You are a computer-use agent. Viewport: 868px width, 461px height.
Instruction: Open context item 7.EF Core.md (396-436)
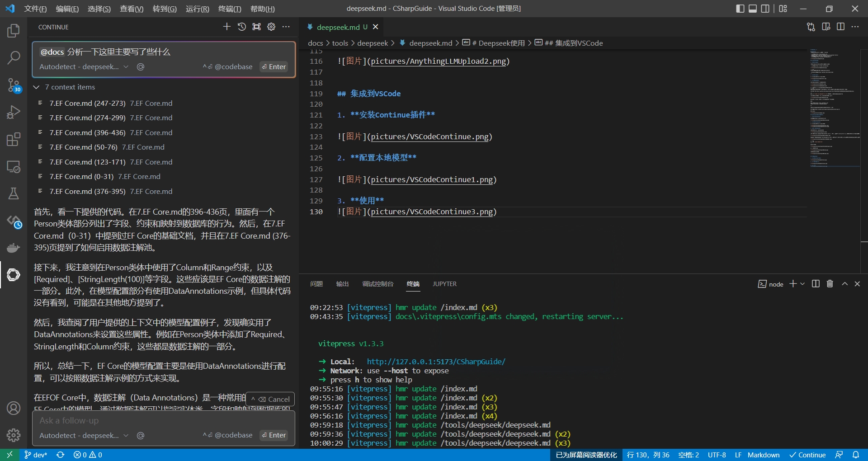111,132
